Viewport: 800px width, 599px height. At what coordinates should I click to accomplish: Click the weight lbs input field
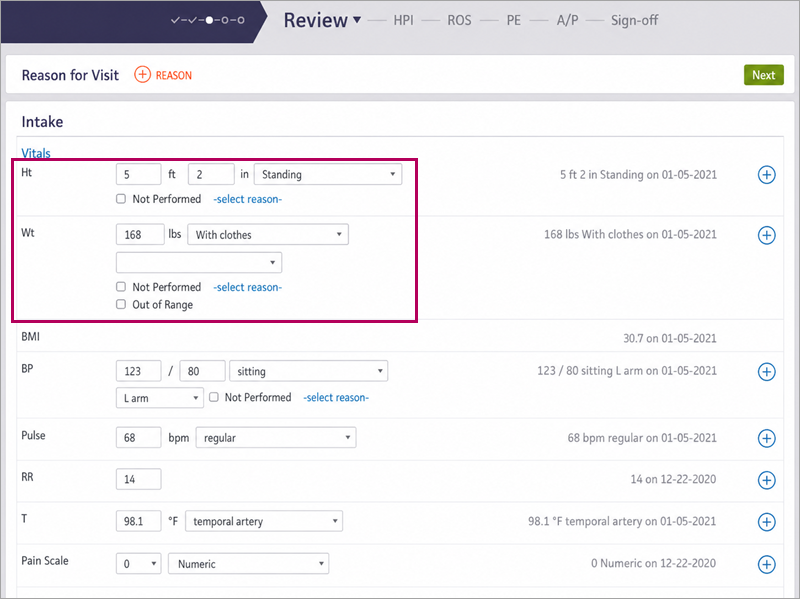pos(140,235)
